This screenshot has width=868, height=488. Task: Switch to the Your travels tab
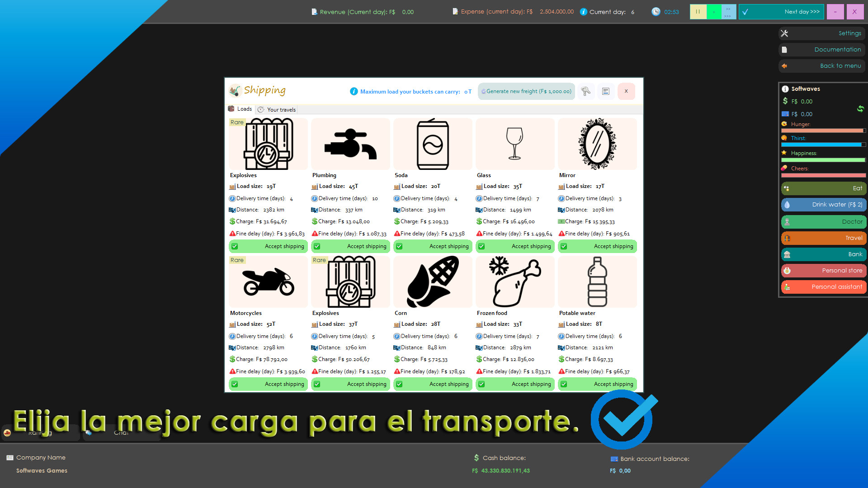pyautogui.click(x=277, y=109)
